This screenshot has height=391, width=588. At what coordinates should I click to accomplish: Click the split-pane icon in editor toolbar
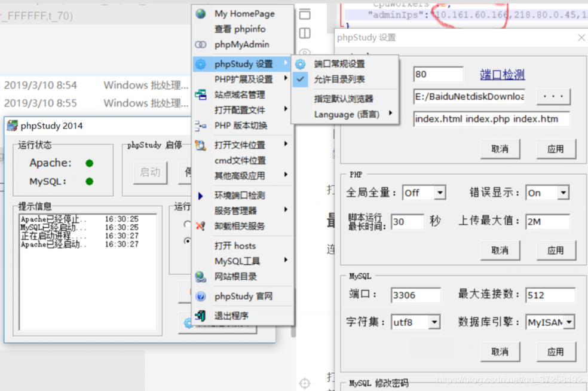click(x=305, y=33)
